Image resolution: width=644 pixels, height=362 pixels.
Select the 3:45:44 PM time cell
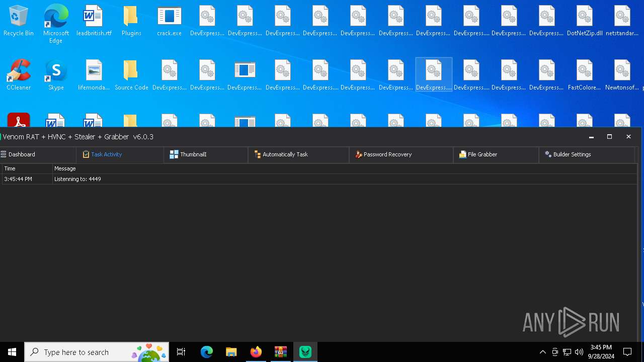tap(27, 179)
